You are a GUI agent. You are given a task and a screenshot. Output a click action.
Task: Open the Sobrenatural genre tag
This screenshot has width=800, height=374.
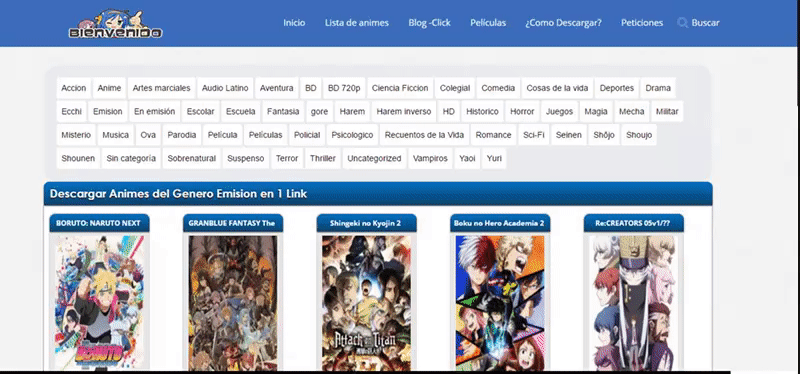pyautogui.click(x=191, y=158)
